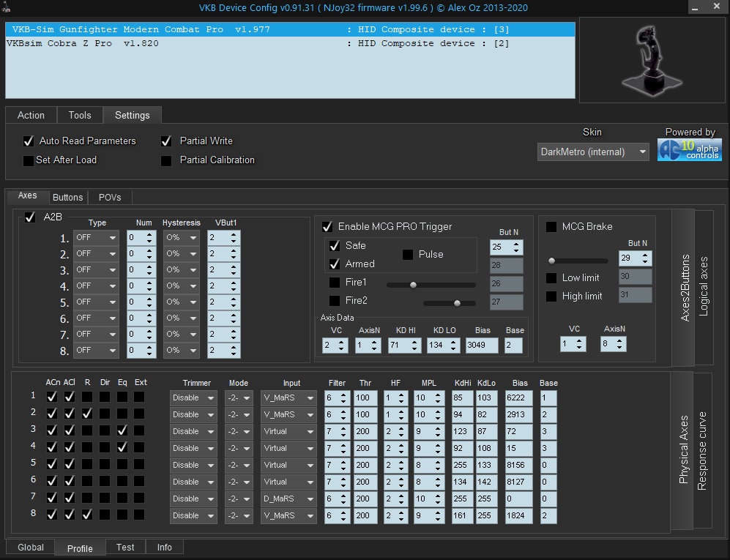
Task: Click the Bias field in Axis Data
Action: [x=481, y=346]
